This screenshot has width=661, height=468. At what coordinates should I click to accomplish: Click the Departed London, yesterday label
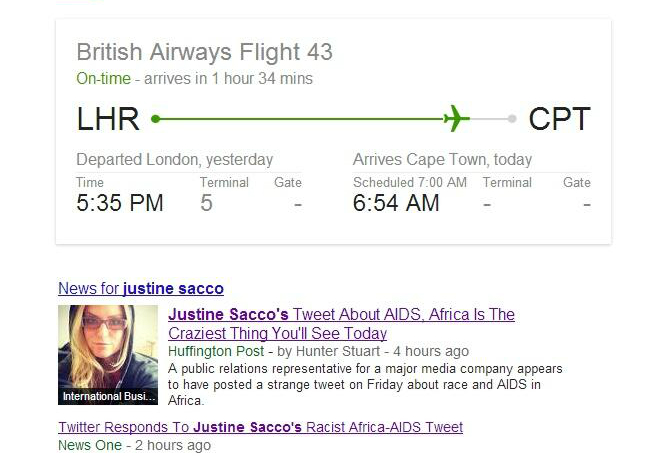click(174, 160)
